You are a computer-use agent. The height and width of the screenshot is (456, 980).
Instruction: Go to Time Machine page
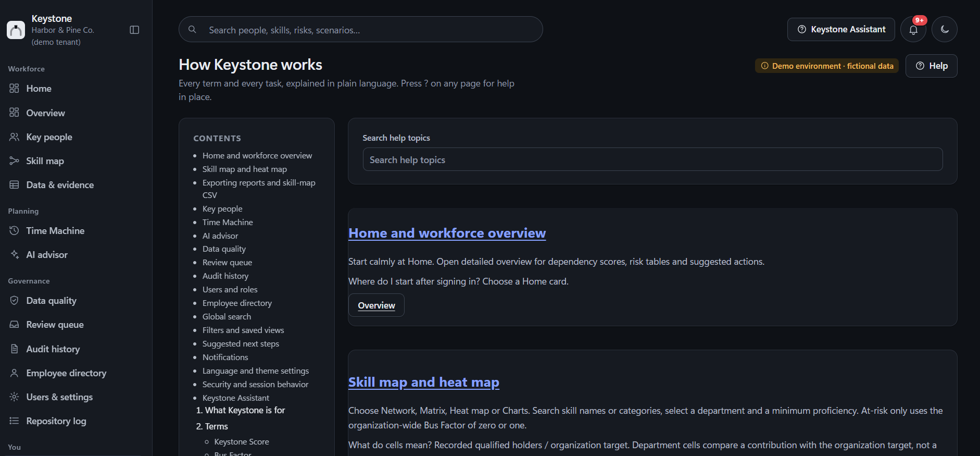coord(55,231)
